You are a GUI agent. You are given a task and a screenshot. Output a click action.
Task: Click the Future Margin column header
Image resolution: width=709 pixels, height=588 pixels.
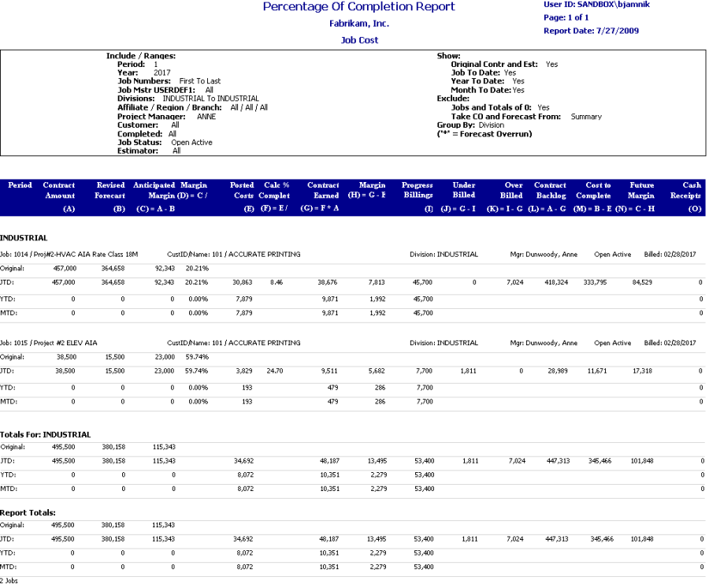click(643, 190)
